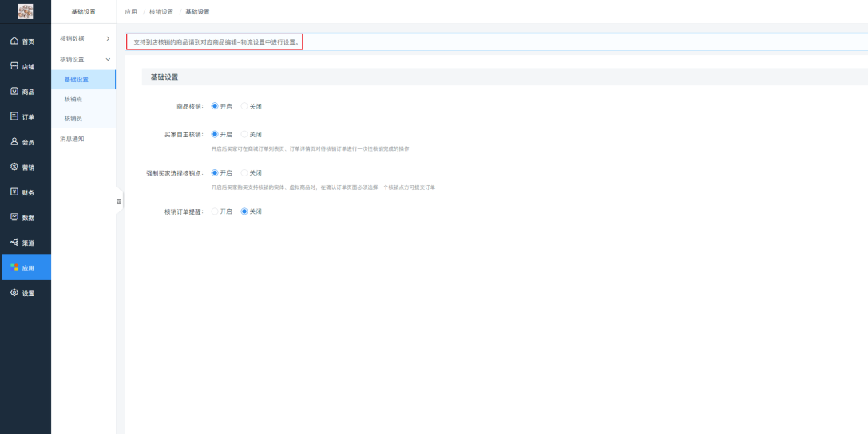Collapse the 核销设置 submenu chevron
The image size is (868, 434).
(108, 59)
